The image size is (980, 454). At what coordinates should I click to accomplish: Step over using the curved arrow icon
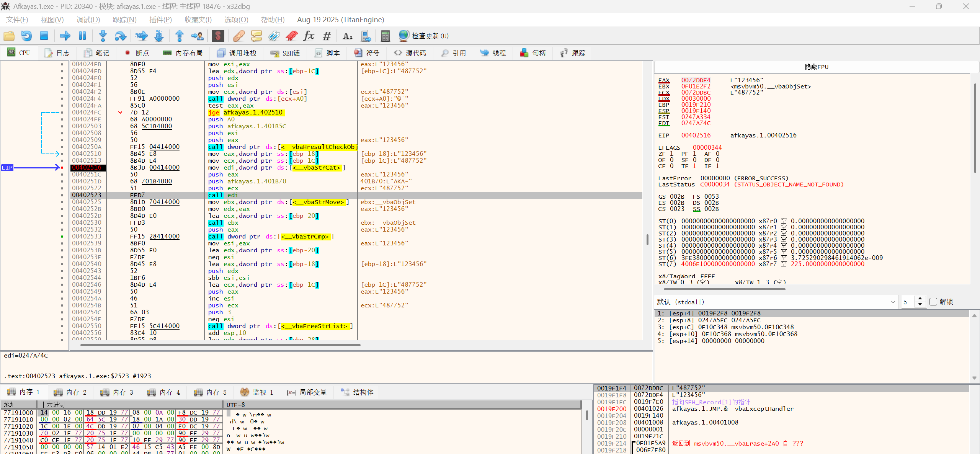(121, 36)
